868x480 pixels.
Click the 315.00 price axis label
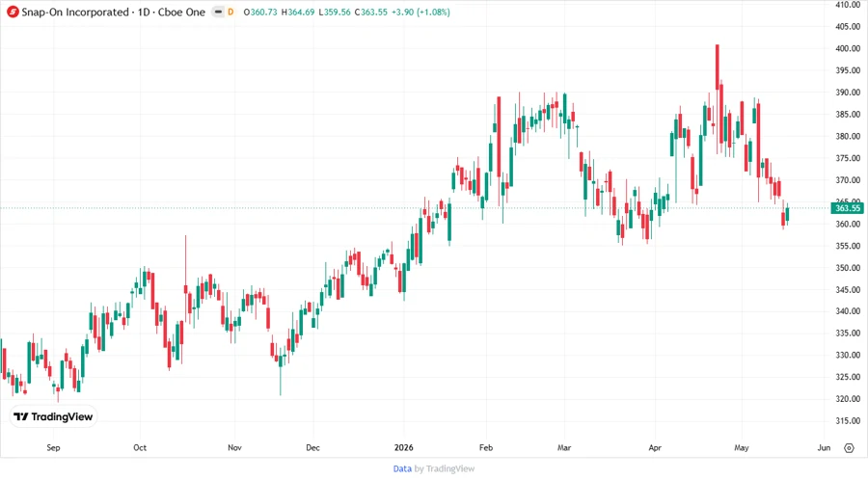click(848, 421)
